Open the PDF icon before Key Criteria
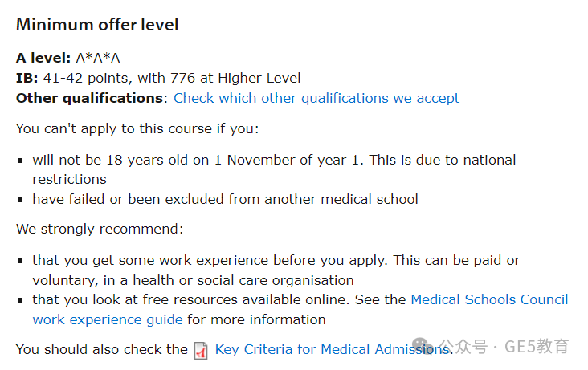Viewport: 588px width, 370px height. coord(201,350)
